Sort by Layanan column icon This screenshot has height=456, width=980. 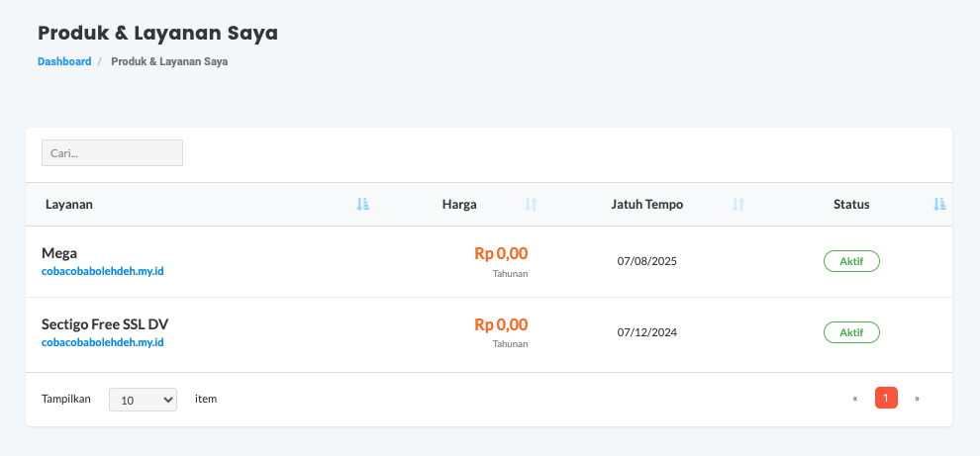point(362,205)
